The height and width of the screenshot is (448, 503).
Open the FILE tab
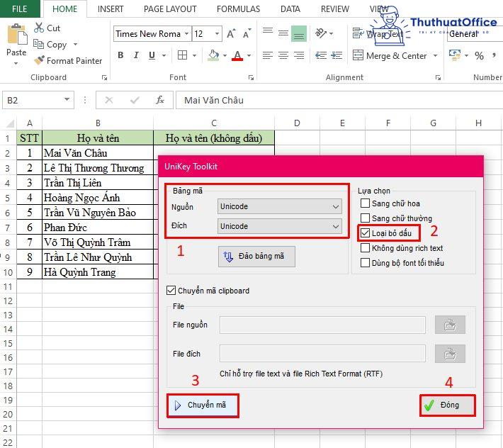click(x=20, y=9)
